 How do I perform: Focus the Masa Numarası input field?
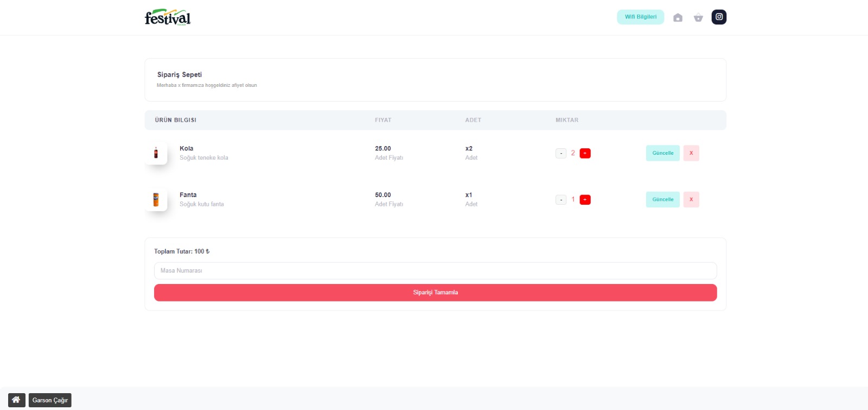coord(435,270)
